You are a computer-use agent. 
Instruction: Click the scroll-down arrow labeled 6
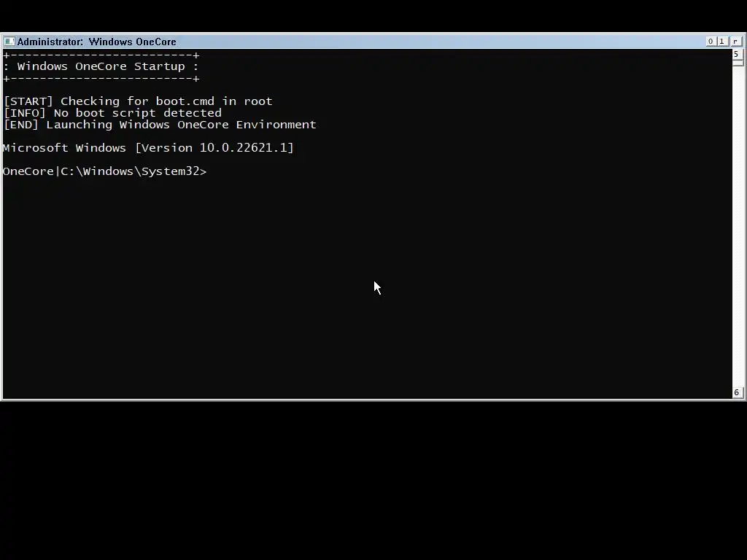(x=737, y=393)
